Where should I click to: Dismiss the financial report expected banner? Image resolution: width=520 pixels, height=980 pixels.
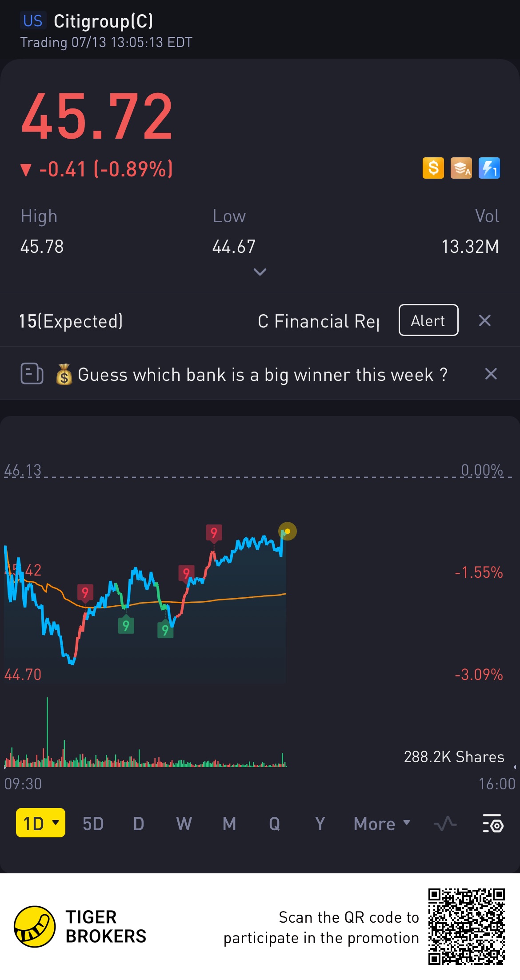click(x=485, y=320)
